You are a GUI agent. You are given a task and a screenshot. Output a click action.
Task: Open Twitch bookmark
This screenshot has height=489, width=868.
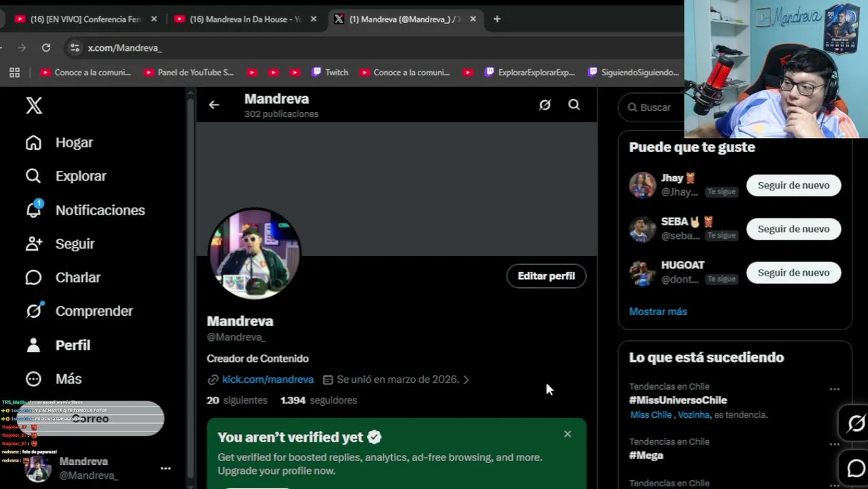(329, 73)
